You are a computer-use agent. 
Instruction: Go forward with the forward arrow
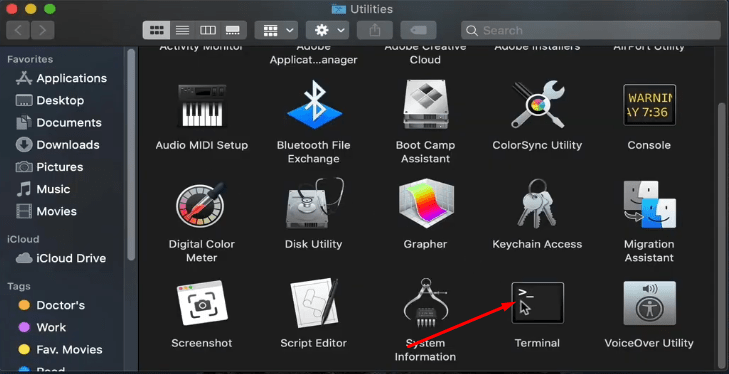(x=43, y=31)
